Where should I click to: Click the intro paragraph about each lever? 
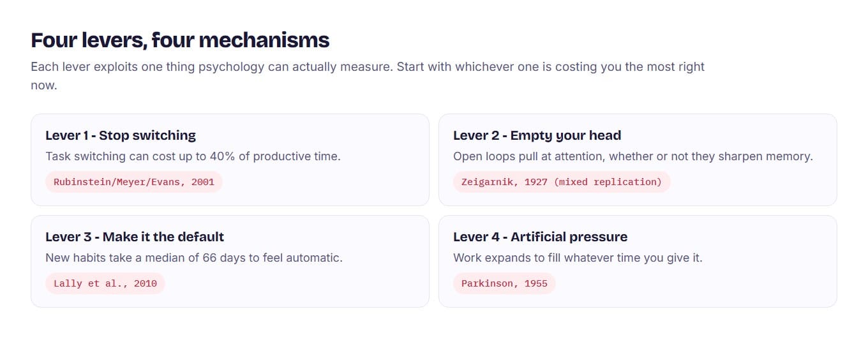pos(368,76)
